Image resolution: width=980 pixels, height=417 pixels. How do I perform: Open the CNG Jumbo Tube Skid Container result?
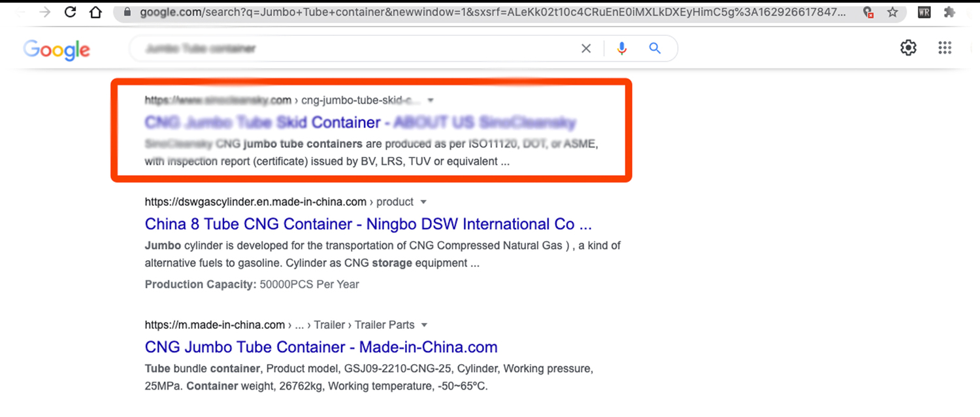click(360, 122)
